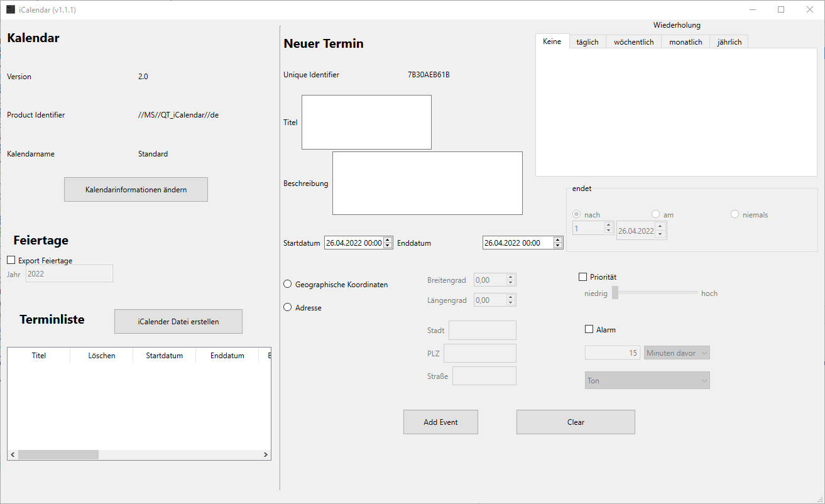
Task: Expand the "Ton" alarm sound dropdown
Action: [x=647, y=380]
